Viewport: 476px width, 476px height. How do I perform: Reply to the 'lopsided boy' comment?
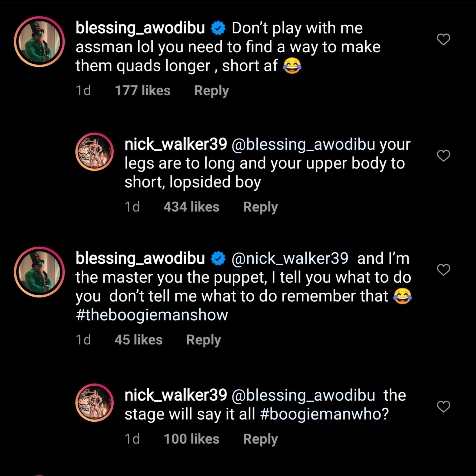point(260,207)
